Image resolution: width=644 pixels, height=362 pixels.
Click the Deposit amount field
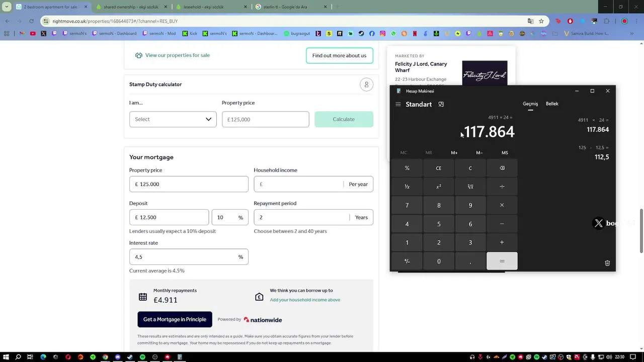[169, 217]
